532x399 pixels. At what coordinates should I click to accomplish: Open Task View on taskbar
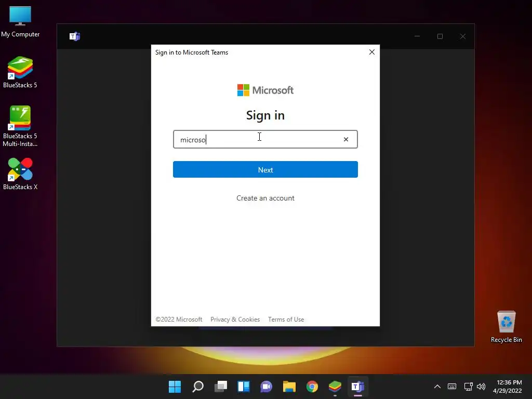coord(221,387)
